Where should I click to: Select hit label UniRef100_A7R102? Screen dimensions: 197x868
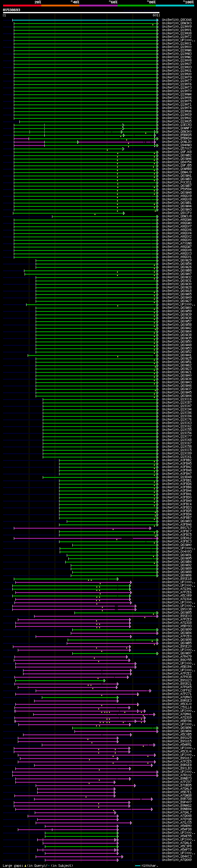(x=177, y=775)
